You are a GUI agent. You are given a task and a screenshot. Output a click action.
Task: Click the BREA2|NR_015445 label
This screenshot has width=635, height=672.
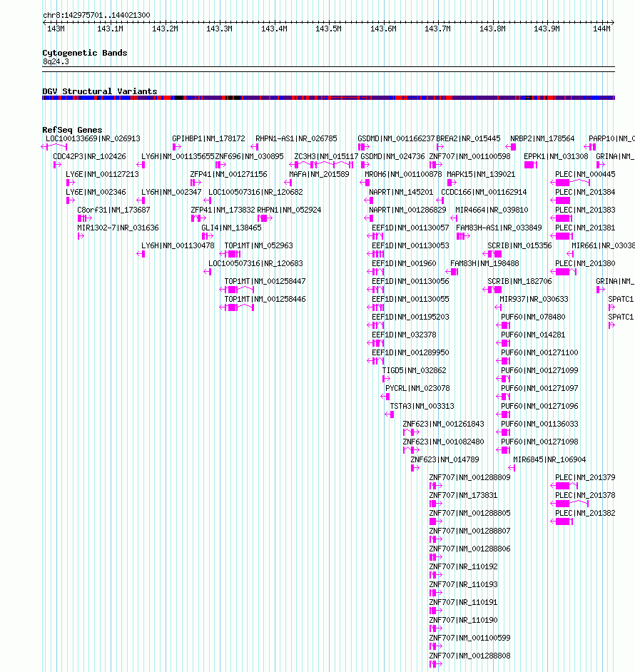tap(468, 138)
